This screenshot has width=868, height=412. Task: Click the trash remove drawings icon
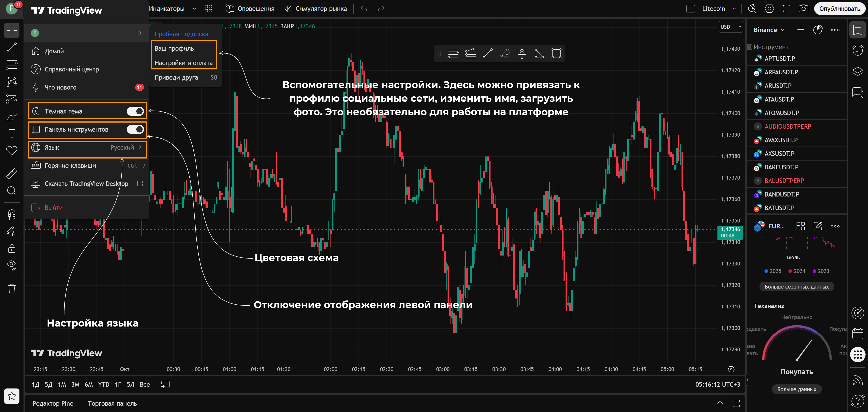12,289
